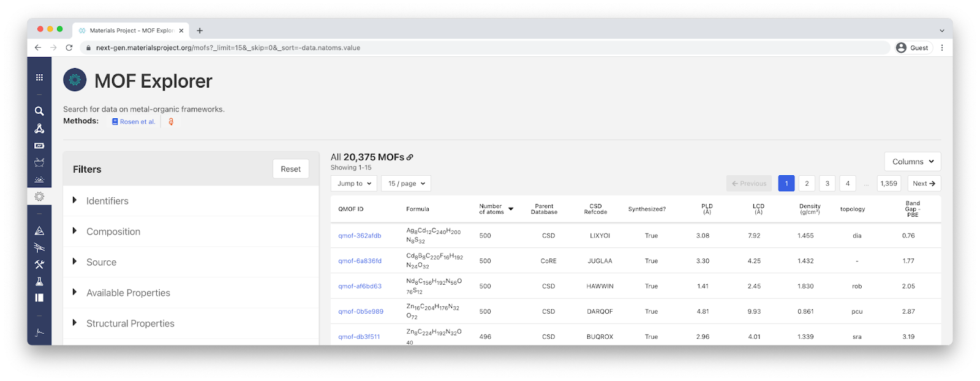This screenshot has width=980, height=381.
Task: Open the qmof-6a836fd entry
Action: [x=360, y=261]
